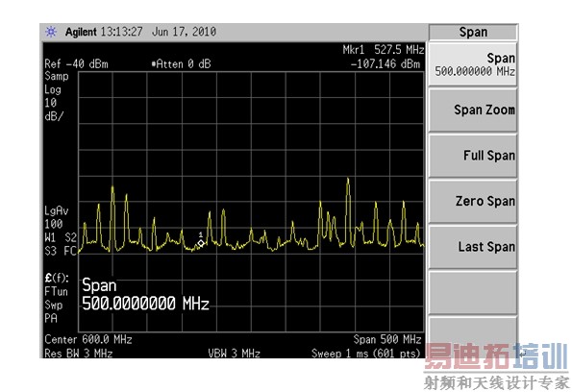Click the -107.146 dBm marker amplitude
Viewport: 572px width, 392px height.
click(385, 64)
